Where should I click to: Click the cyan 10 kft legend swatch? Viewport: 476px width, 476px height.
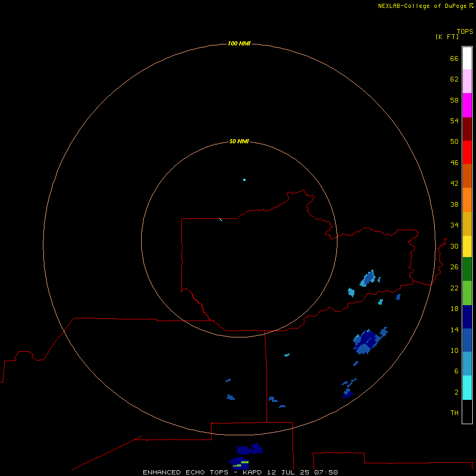(467, 388)
